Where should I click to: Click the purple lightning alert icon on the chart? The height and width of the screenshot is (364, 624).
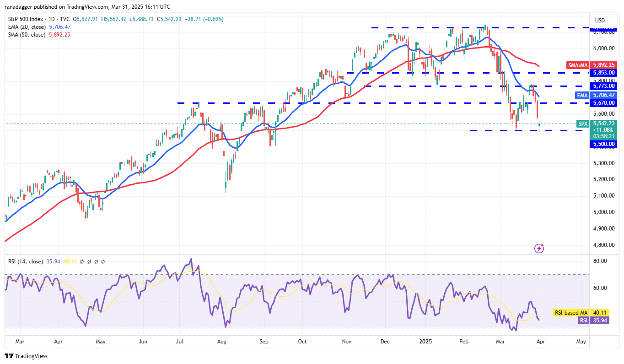point(539,247)
